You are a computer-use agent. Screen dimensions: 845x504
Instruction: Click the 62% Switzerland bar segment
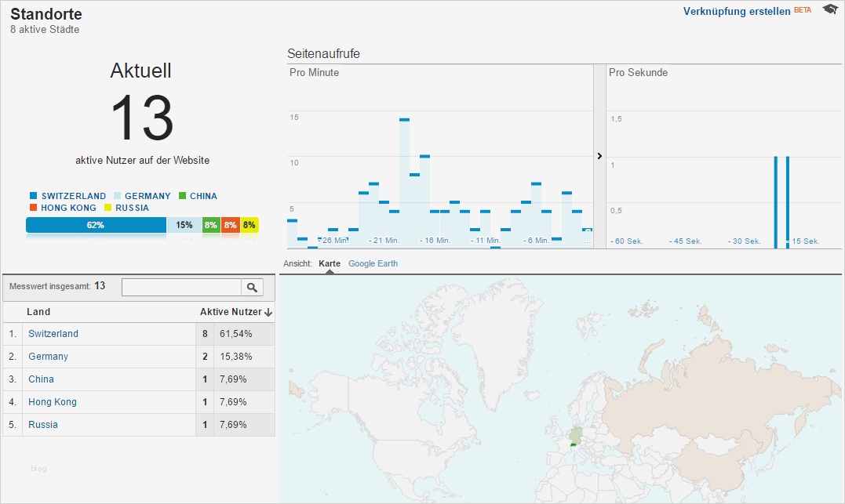click(x=96, y=225)
